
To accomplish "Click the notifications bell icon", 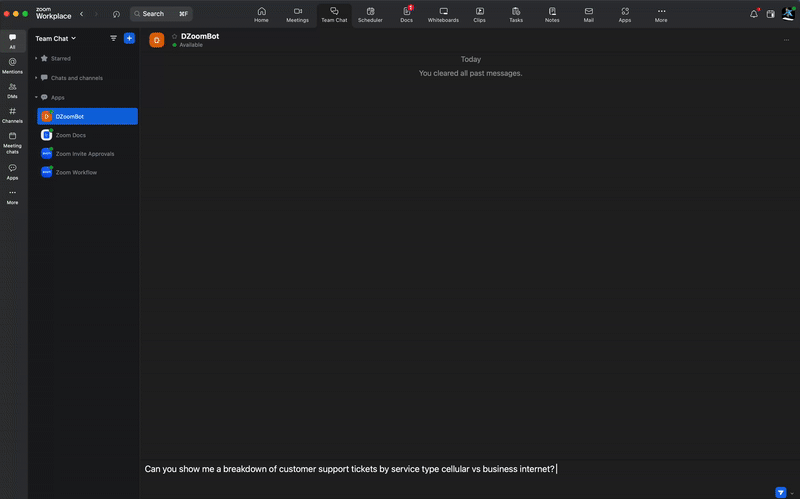I will coord(754,14).
